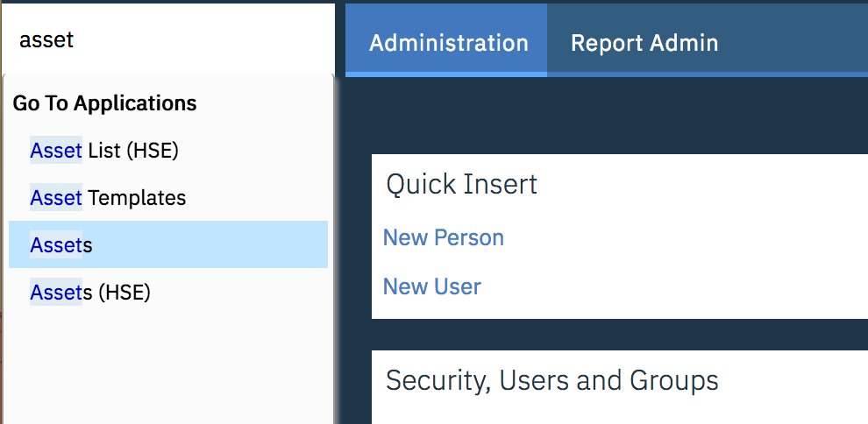Click the blue underline beneath Administration tab
The width and height of the screenshot is (868, 424).
pyautogui.click(x=446, y=74)
